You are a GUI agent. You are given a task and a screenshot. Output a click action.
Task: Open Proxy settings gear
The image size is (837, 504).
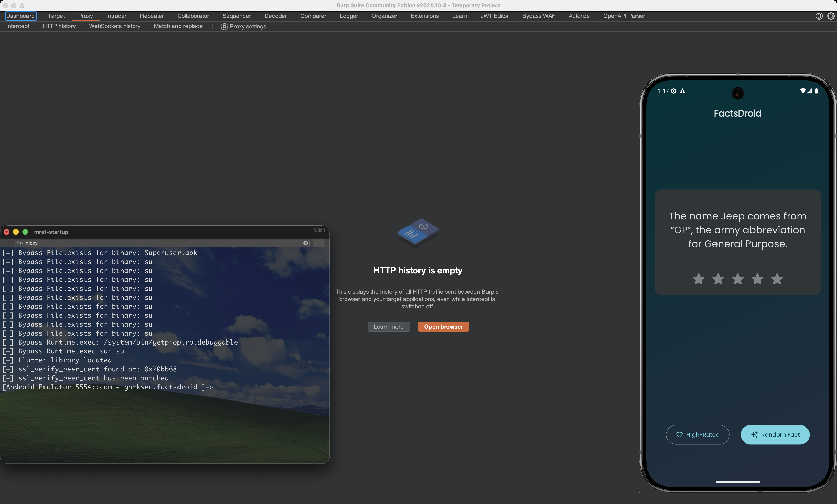coord(224,26)
